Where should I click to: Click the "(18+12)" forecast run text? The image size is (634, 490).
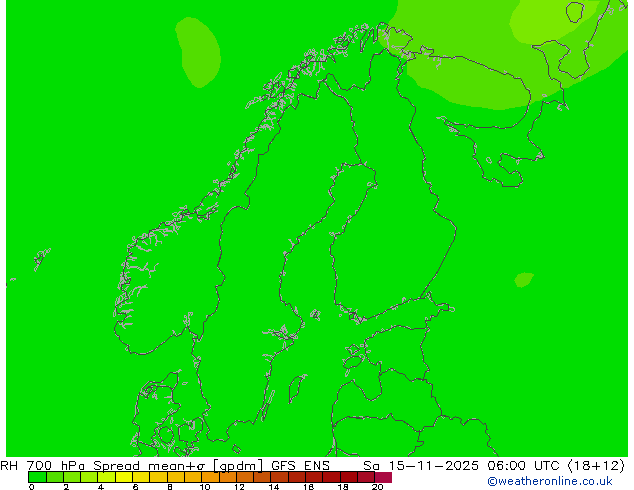click(596, 465)
